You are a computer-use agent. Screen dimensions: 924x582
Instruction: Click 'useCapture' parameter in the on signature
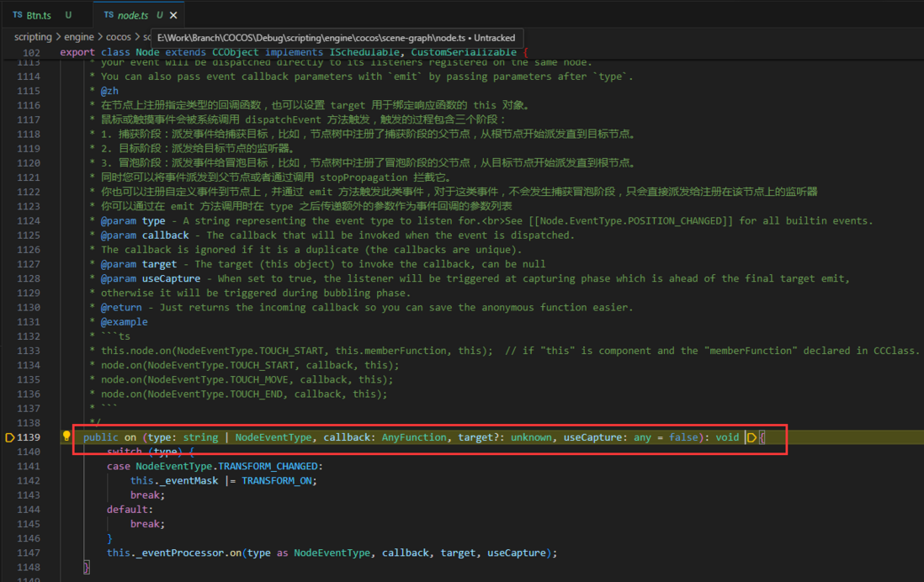[x=592, y=437]
